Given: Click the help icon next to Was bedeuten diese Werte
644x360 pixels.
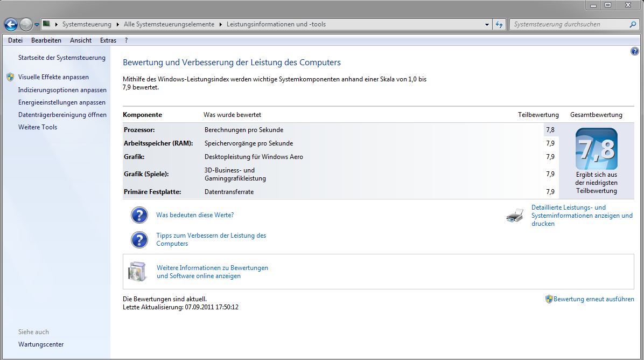Looking at the screenshot, I should click(139, 215).
